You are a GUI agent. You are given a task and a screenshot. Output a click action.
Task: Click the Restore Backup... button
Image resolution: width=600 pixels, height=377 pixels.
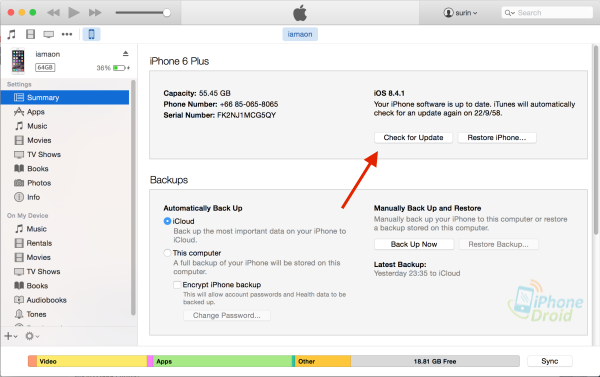coord(499,244)
